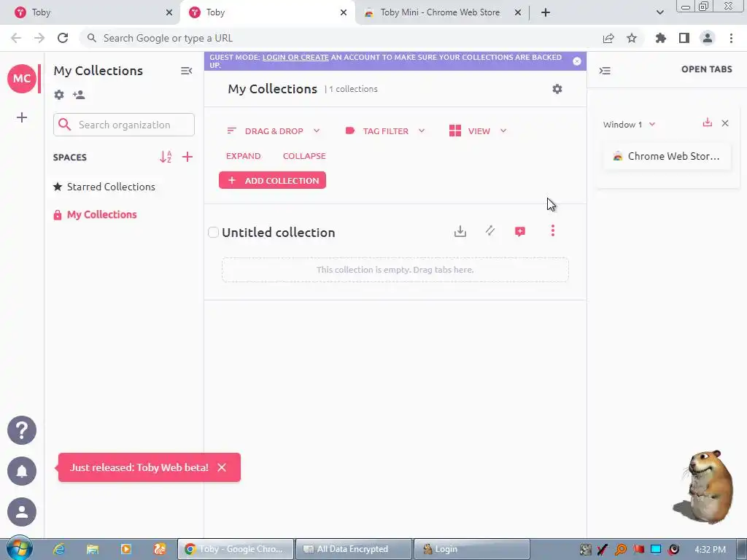The height and width of the screenshot is (560, 747).
Task: Toggle Chrome side panel
Action: pos(684,38)
